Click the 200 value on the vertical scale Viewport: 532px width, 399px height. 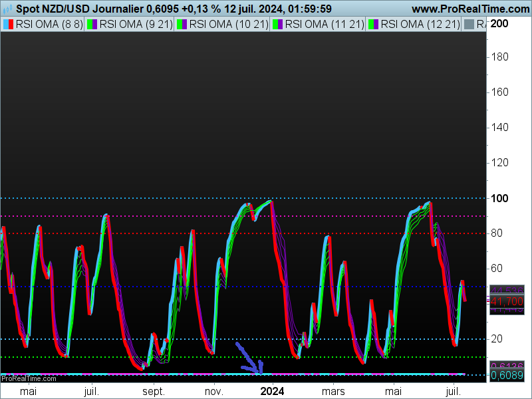pos(499,23)
